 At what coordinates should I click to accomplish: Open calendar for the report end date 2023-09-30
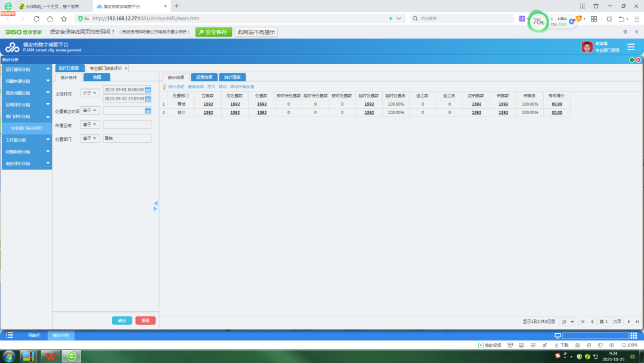148,99
